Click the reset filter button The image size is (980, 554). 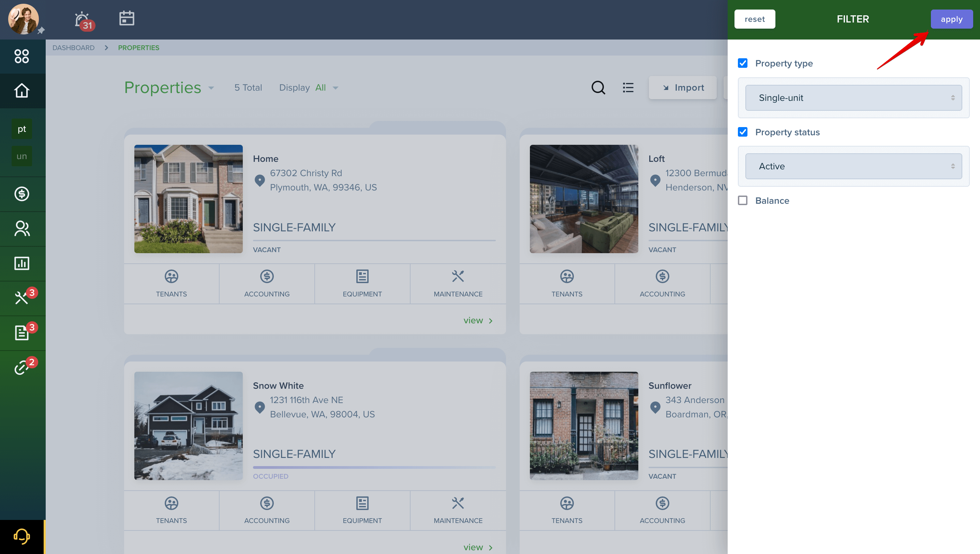pyautogui.click(x=755, y=19)
